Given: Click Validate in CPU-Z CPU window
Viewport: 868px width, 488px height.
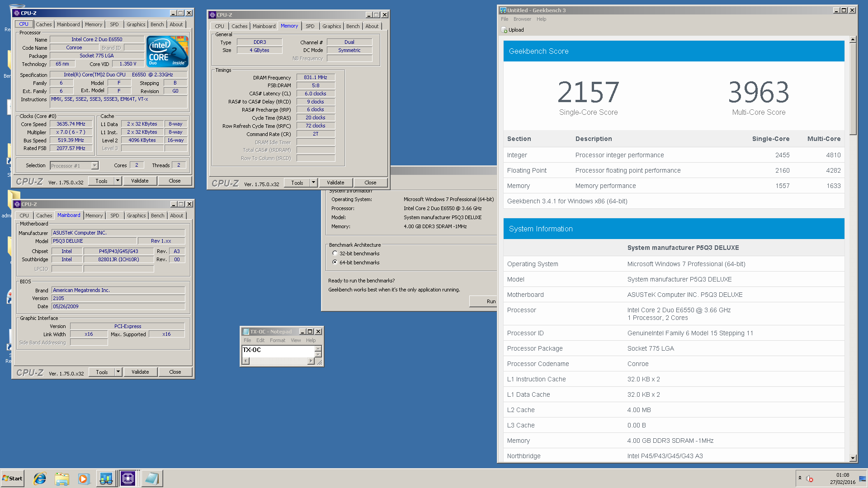Looking at the screenshot, I should pyautogui.click(x=140, y=181).
